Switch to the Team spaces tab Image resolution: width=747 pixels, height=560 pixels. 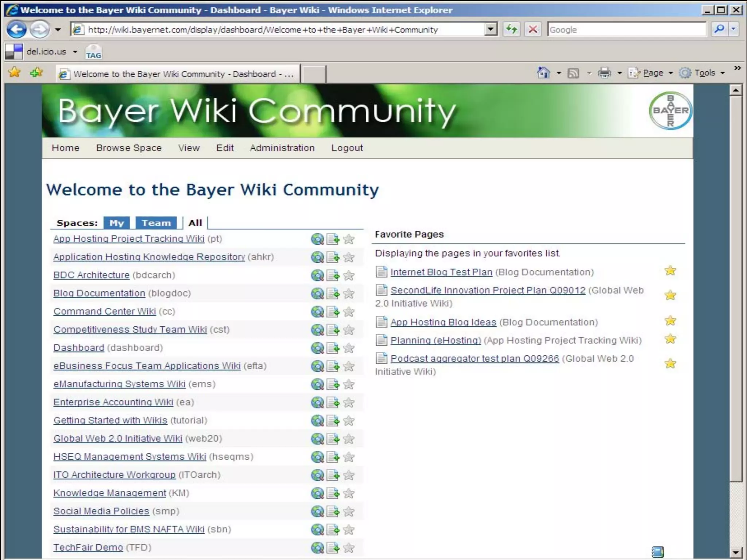(x=156, y=223)
